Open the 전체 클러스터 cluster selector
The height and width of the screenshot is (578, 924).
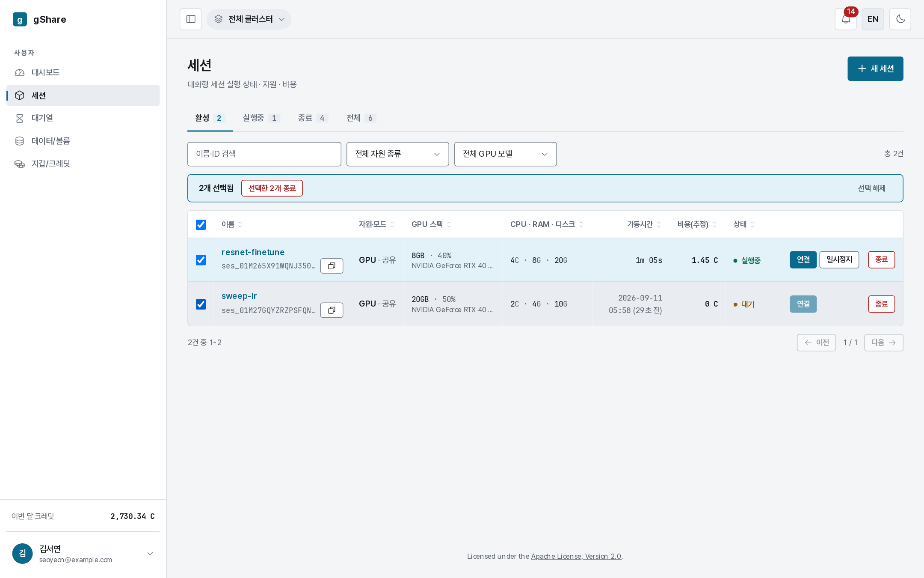(249, 19)
